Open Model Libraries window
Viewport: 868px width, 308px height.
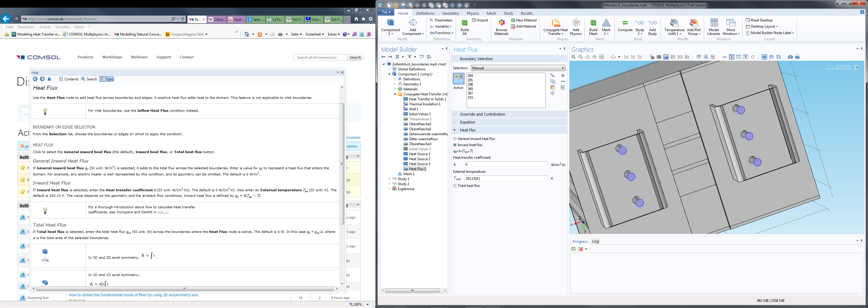(714, 27)
